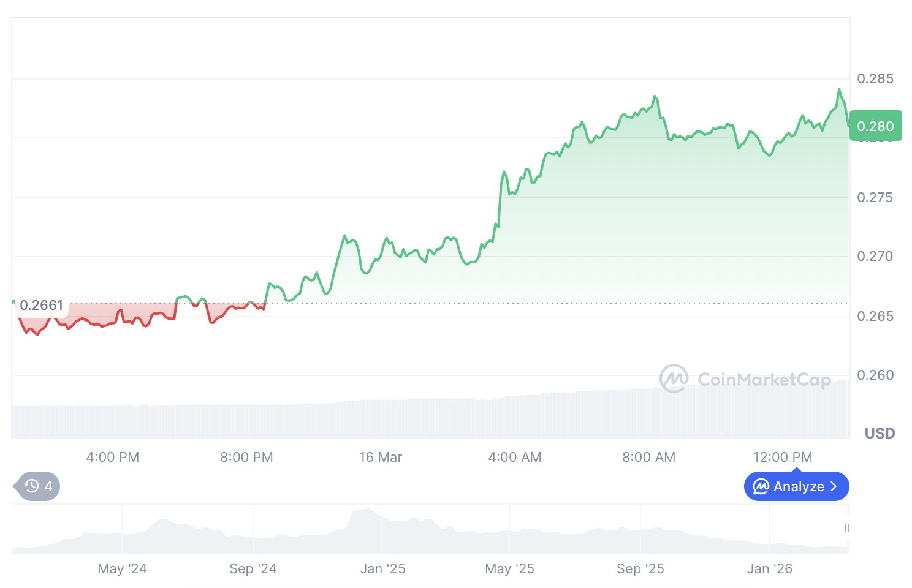Image resolution: width=912 pixels, height=588 pixels.
Task: Click the 0.285 price axis label
Action: (x=875, y=78)
